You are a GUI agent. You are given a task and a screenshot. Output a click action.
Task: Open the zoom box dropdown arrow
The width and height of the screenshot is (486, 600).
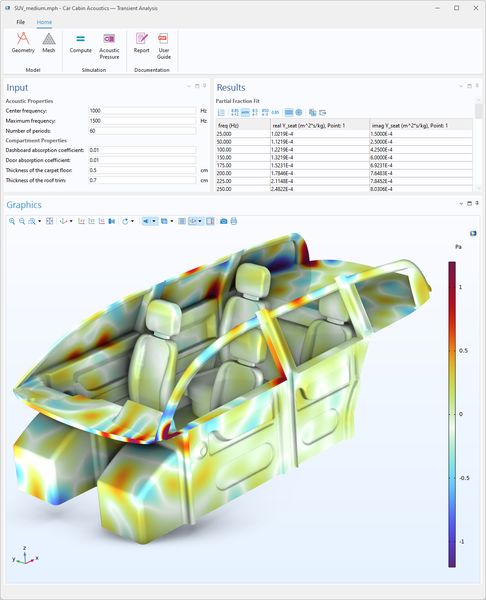[39, 221]
